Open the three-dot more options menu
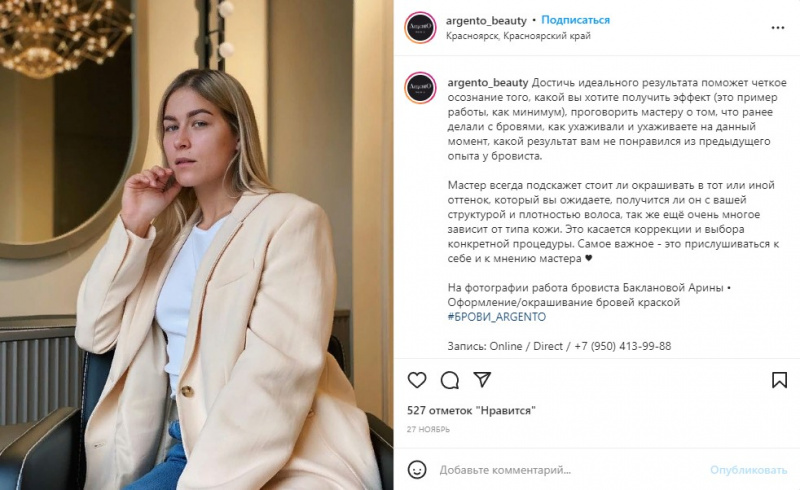 (778, 28)
